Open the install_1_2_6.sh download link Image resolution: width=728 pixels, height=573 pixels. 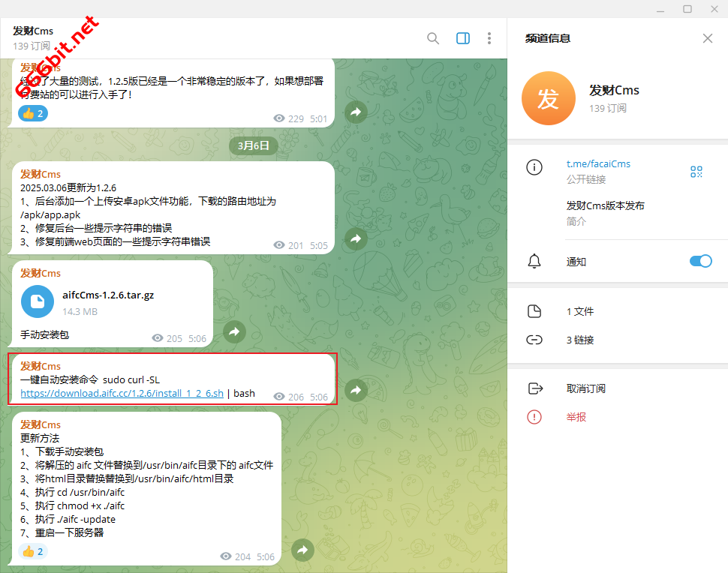122,394
